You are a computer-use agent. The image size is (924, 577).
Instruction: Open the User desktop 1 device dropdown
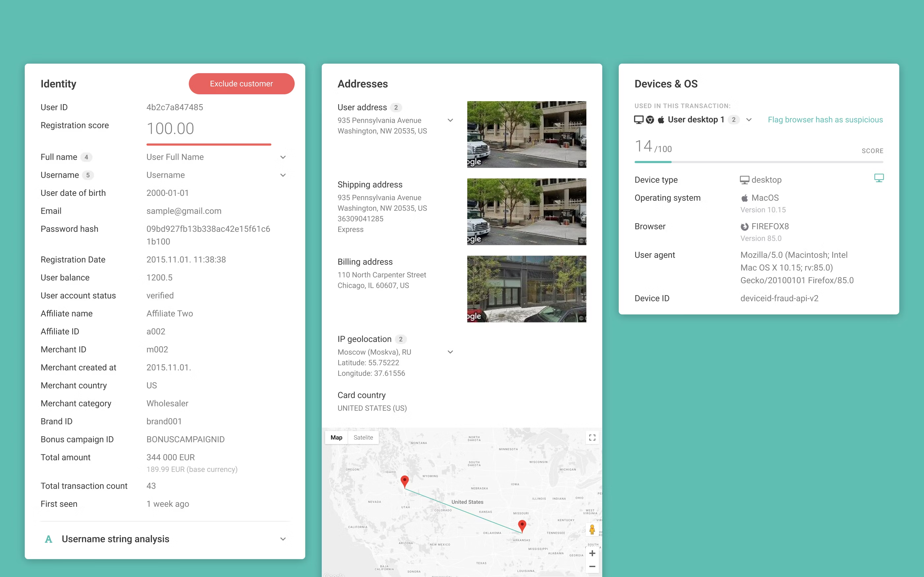749,120
